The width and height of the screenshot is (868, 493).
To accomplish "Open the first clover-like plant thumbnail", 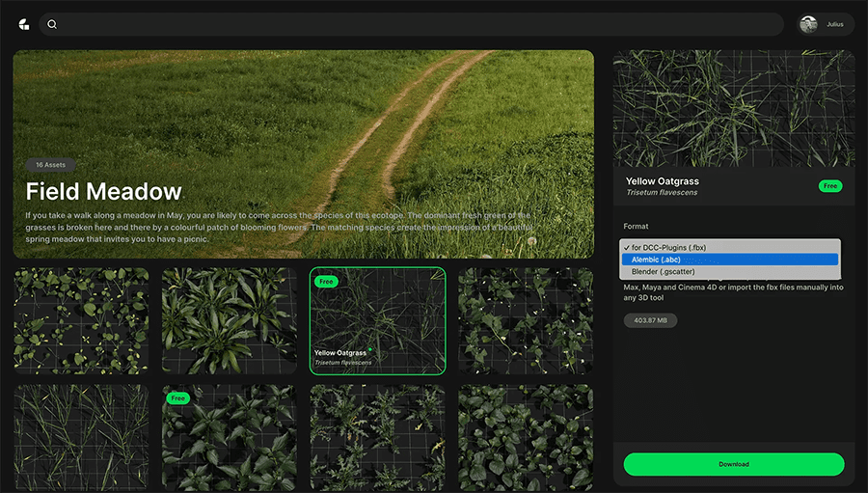I will click(x=81, y=320).
